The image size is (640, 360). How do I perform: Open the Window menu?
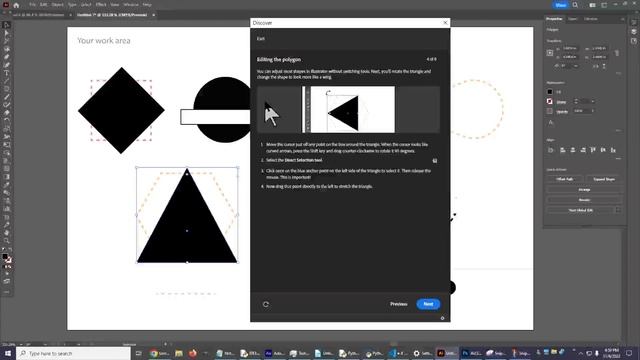pyautogui.click(x=131, y=5)
